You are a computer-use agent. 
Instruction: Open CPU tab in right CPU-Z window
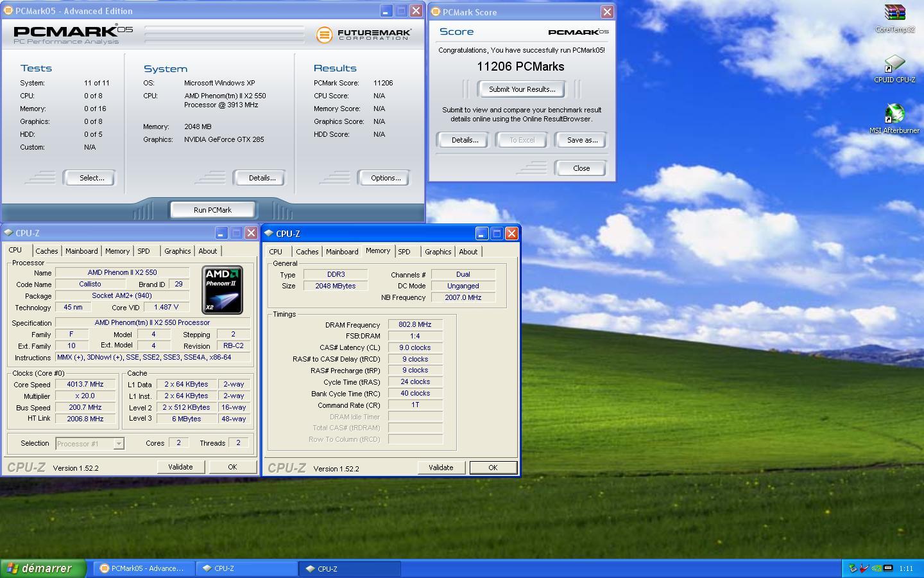[x=276, y=252]
